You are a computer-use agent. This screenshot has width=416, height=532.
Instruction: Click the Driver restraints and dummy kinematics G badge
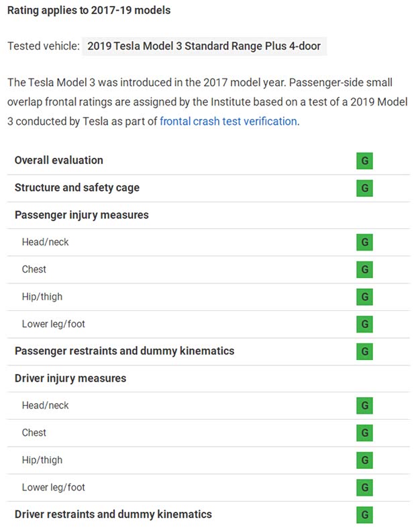[x=364, y=515]
